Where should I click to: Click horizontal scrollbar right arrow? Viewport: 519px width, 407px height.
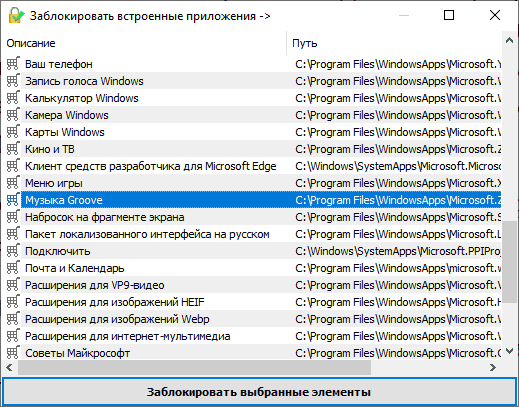[493, 367]
